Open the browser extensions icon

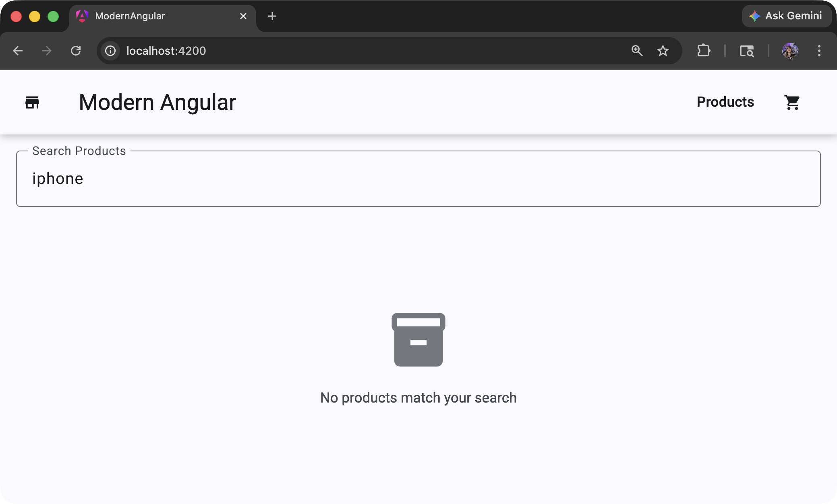point(703,51)
